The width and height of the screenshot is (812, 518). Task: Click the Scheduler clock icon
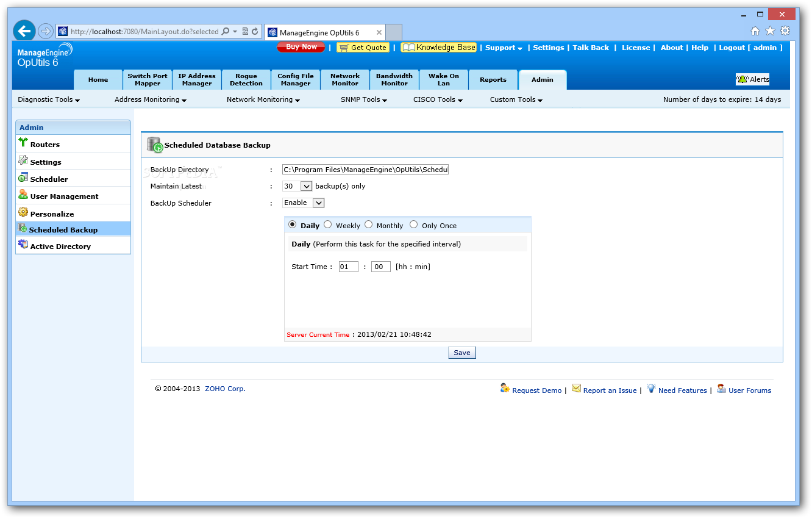(x=23, y=178)
